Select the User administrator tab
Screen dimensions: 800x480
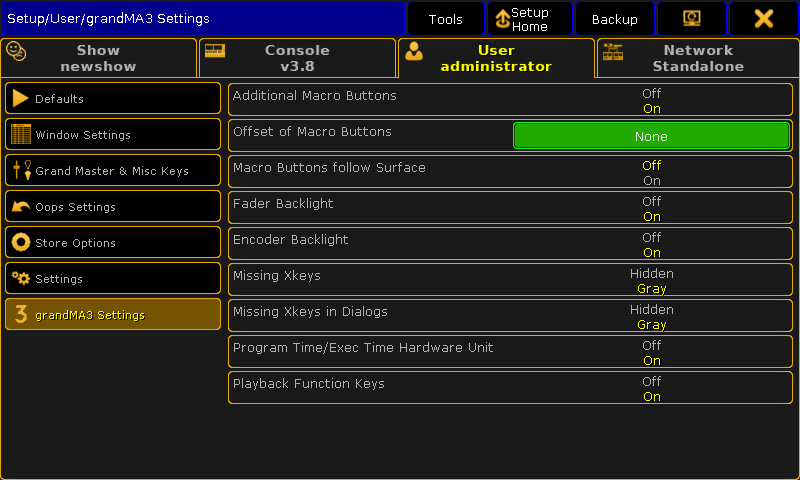496,58
